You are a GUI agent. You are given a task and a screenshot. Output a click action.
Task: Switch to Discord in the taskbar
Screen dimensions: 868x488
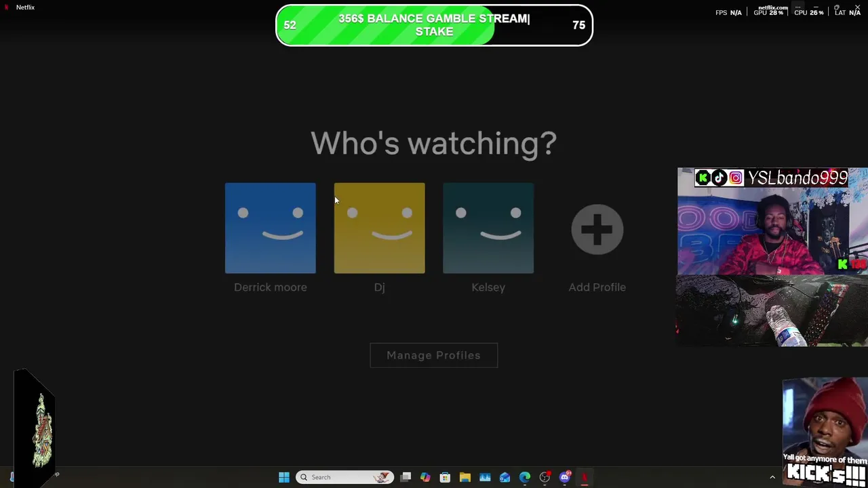tap(565, 477)
